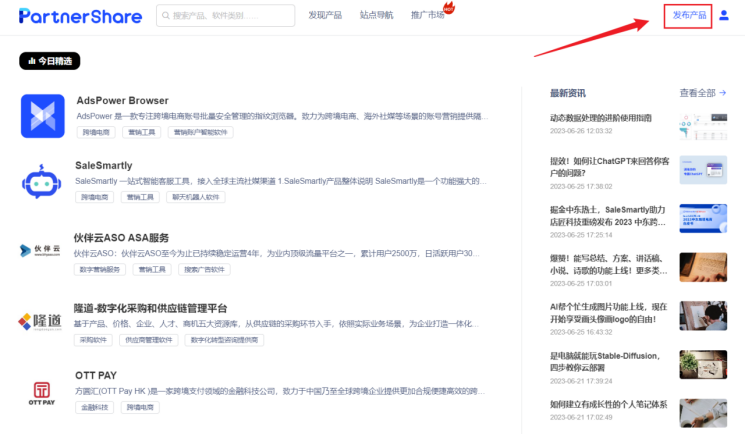This screenshot has height=434, width=745.
Task: Open the 隆道-数字化采购和供应链管理平台 title
Action: click(x=151, y=309)
